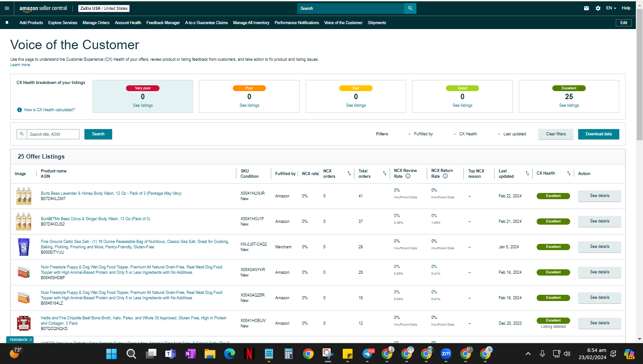Open Feedback Manager in the navigation bar

click(163, 23)
